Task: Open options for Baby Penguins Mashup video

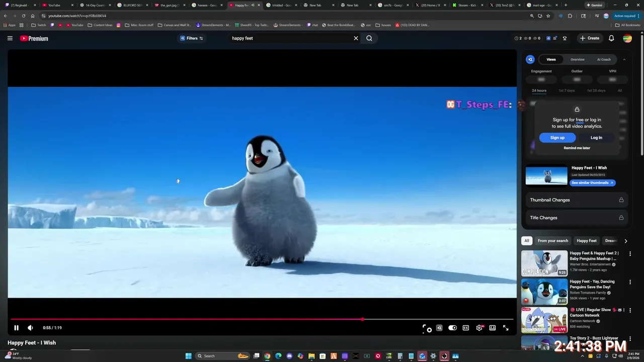Action: (x=630, y=254)
